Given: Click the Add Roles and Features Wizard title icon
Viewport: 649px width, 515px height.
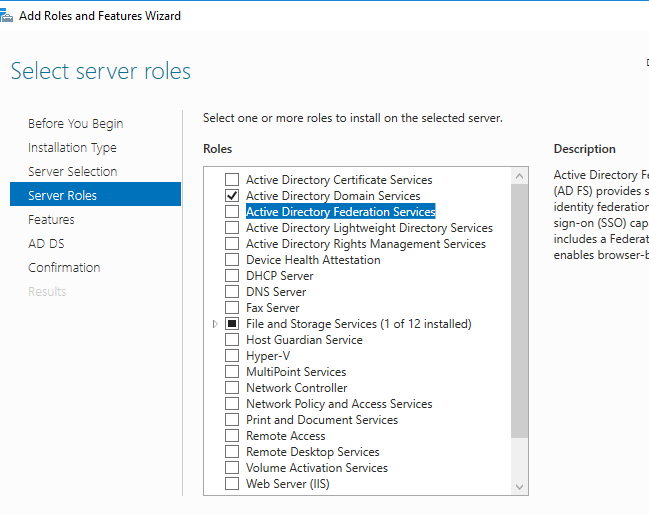Looking at the screenshot, I should [6, 16].
